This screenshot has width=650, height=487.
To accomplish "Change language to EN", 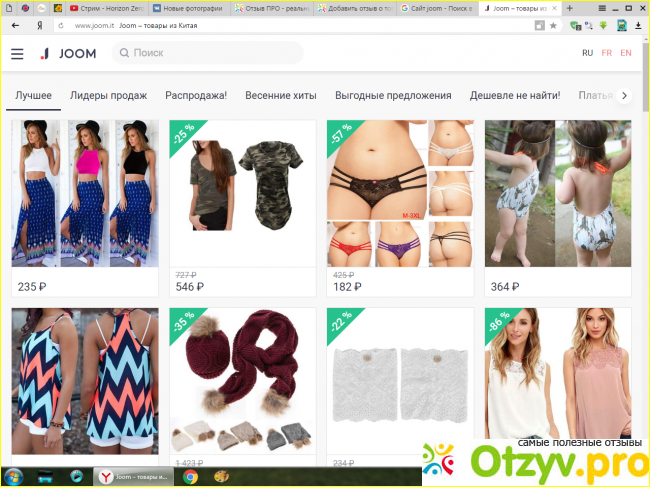I will tap(625, 53).
